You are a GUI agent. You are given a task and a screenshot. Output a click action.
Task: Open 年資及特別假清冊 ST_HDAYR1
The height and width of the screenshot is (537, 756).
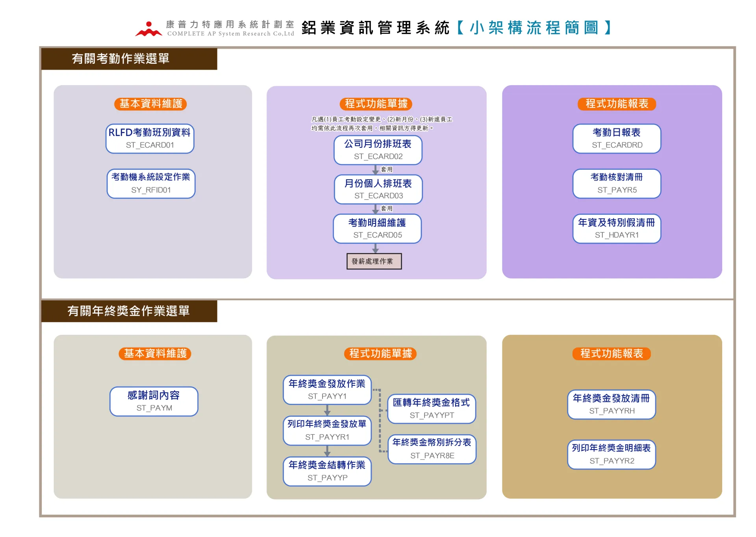pyautogui.click(x=617, y=229)
